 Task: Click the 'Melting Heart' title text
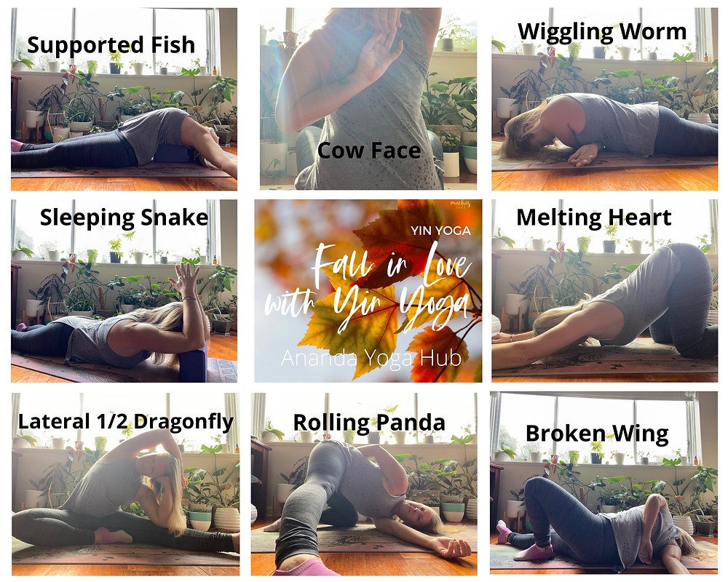(x=594, y=218)
